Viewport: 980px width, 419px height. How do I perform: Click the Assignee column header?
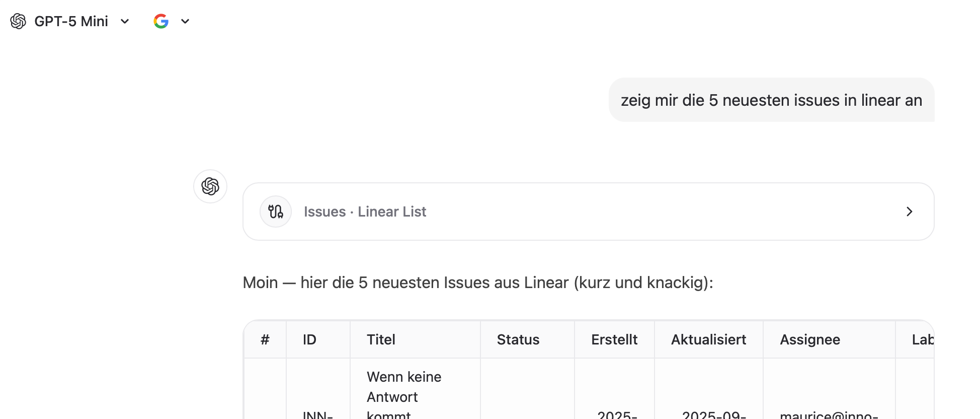[809, 339]
